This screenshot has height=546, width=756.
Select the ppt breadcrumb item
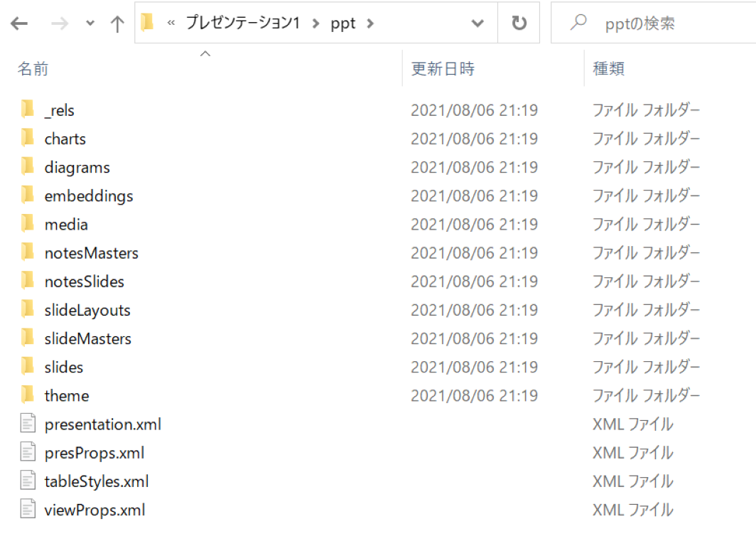coord(342,22)
